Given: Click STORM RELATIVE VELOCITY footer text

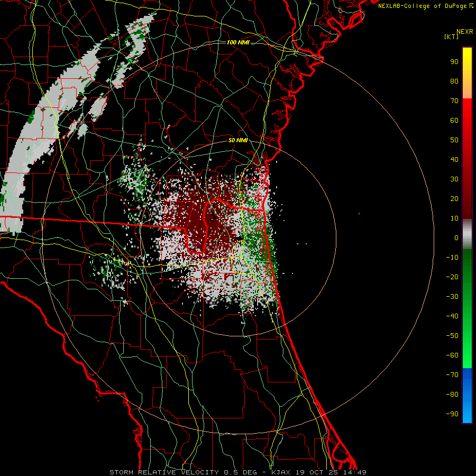Looking at the screenshot, I should [x=164, y=472].
